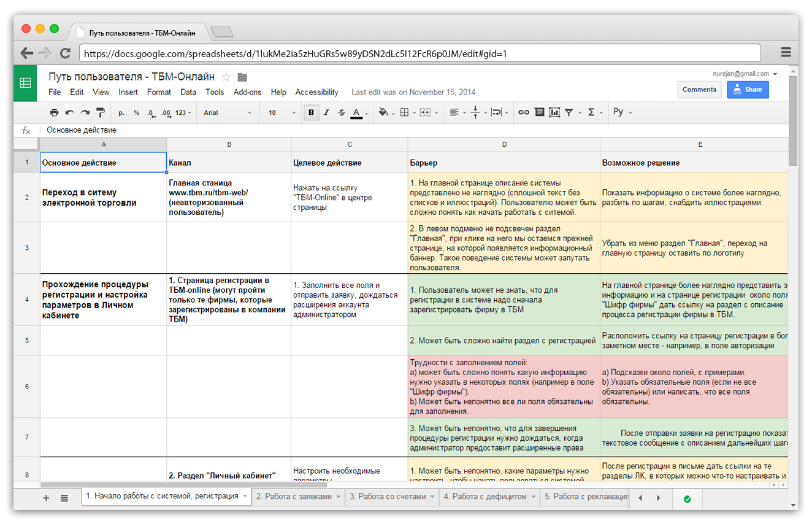Click the move-to-folder icon
The height and width of the screenshot is (523, 812).
coord(242,77)
